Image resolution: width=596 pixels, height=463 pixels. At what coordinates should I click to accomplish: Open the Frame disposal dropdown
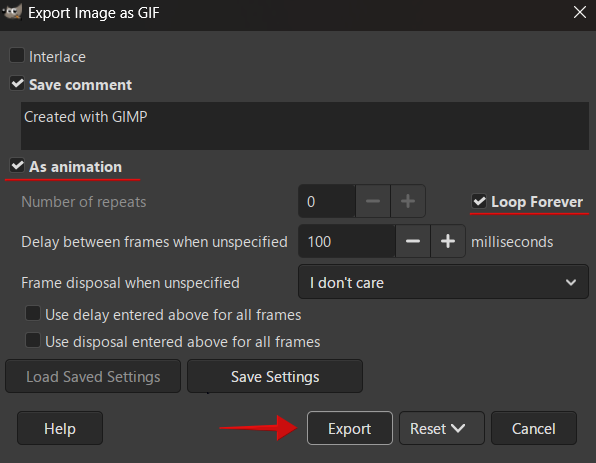(x=443, y=282)
